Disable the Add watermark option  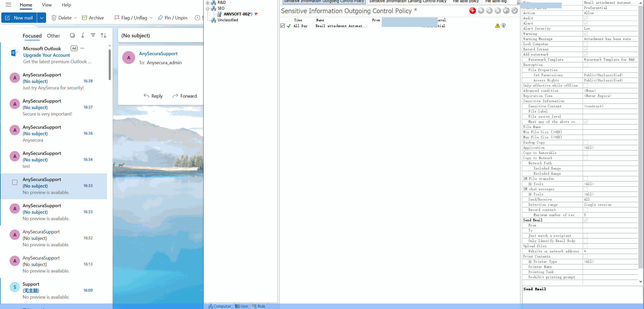[x=586, y=54]
